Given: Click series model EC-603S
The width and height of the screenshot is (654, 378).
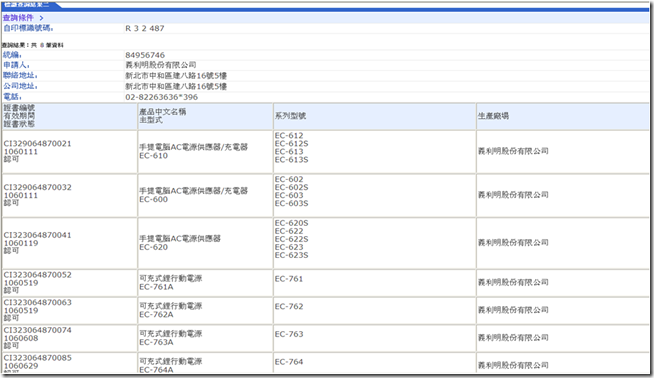Looking at the screenshot, I should click(292, 204).
